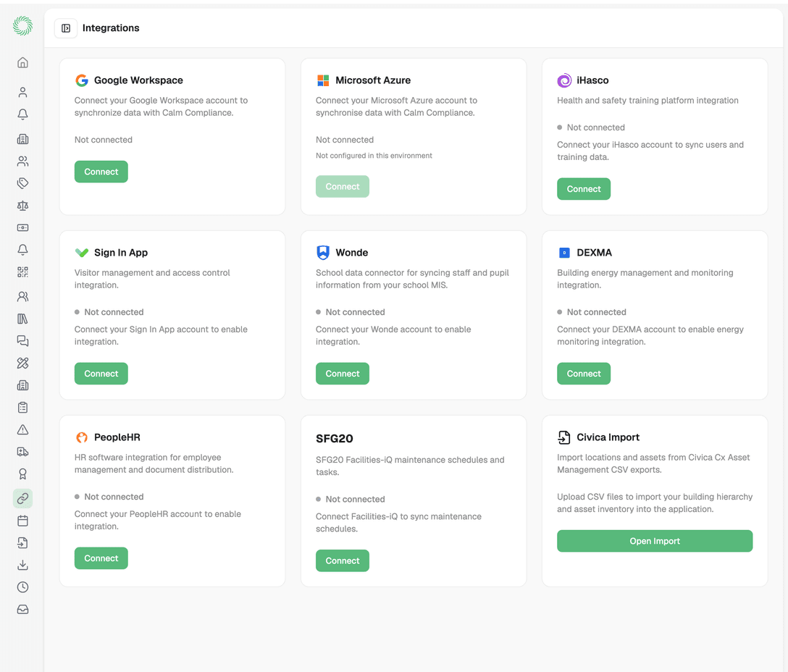Click the blue DEXMA square logo
This screenshot has width=788, height=672.
[x=564, y=252]
